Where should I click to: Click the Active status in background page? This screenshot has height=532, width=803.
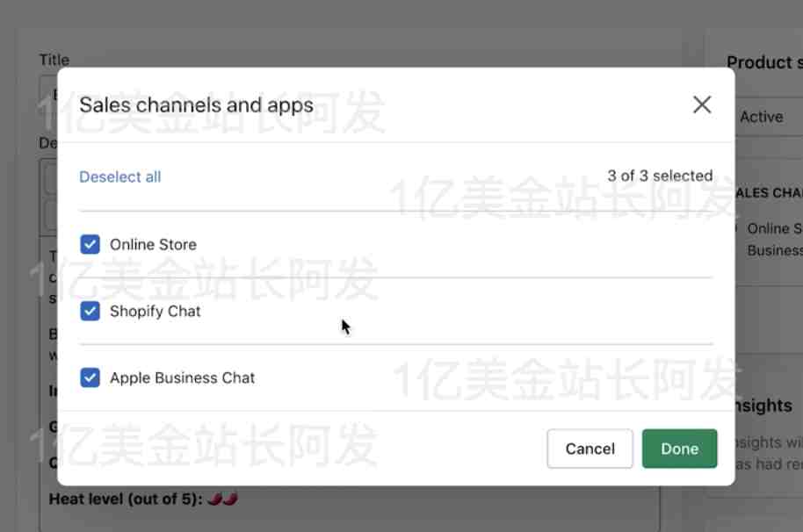click(x=762, y=117)
